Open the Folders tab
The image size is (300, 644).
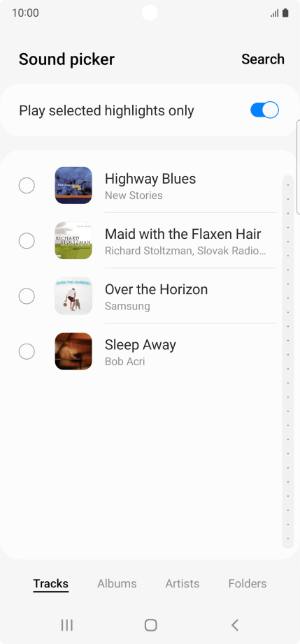[248, 584]
